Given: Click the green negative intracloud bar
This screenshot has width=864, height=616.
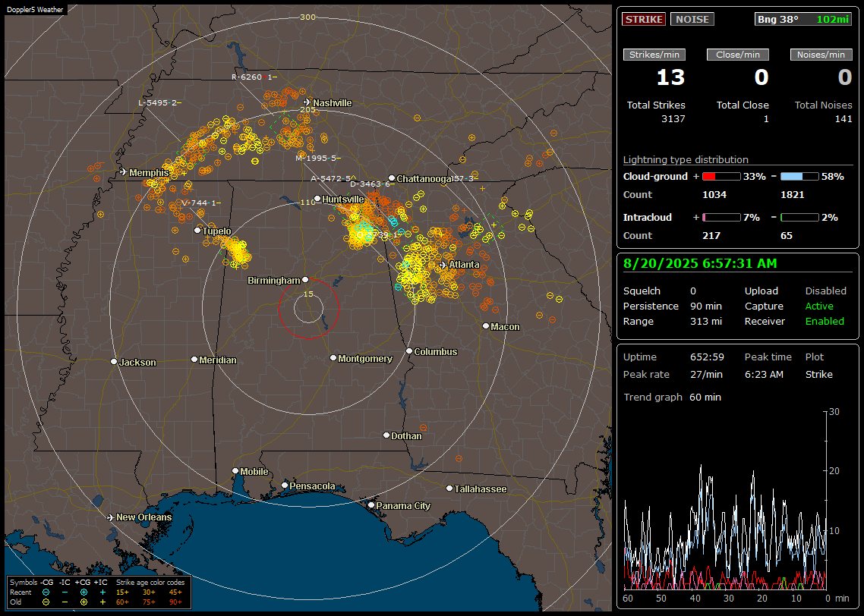Looking at the screenshot, I should (x=799, y=218).
